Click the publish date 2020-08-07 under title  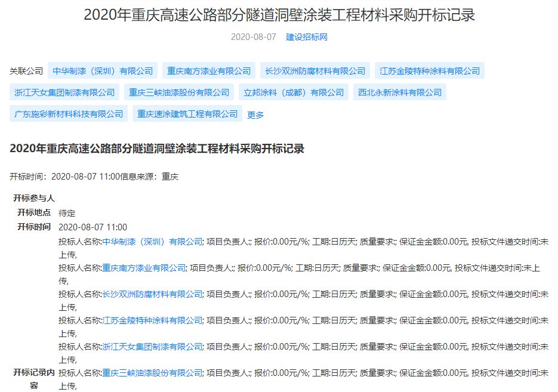[254, 37]
